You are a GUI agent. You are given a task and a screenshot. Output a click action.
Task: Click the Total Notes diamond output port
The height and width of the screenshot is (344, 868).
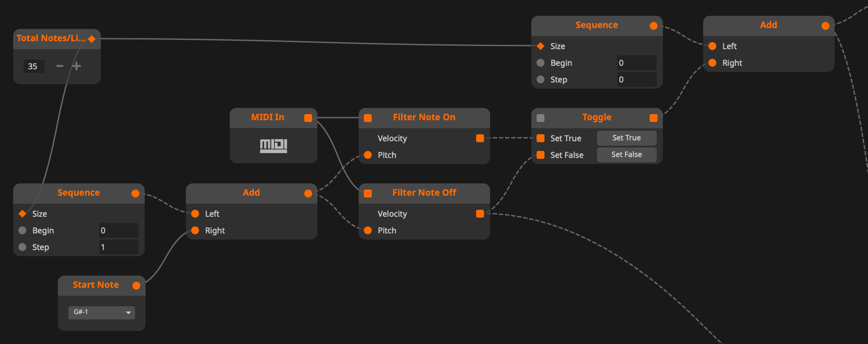coord(92,39)
